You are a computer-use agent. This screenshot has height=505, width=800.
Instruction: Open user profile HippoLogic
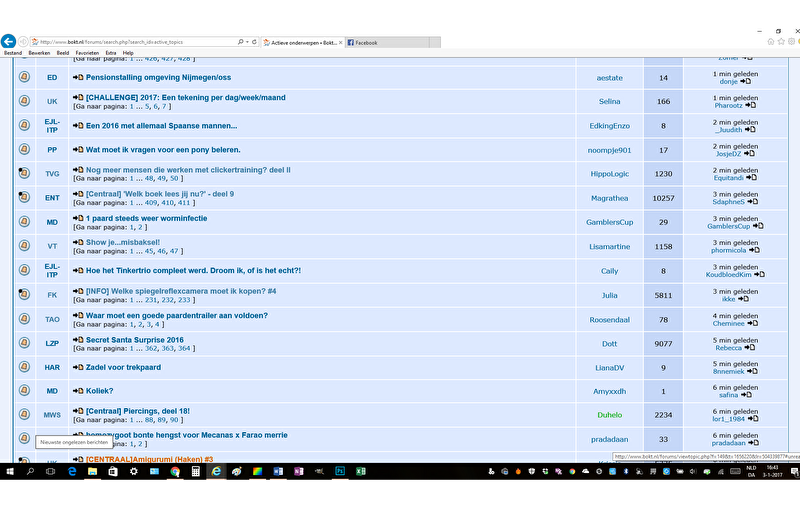point(609,174)
